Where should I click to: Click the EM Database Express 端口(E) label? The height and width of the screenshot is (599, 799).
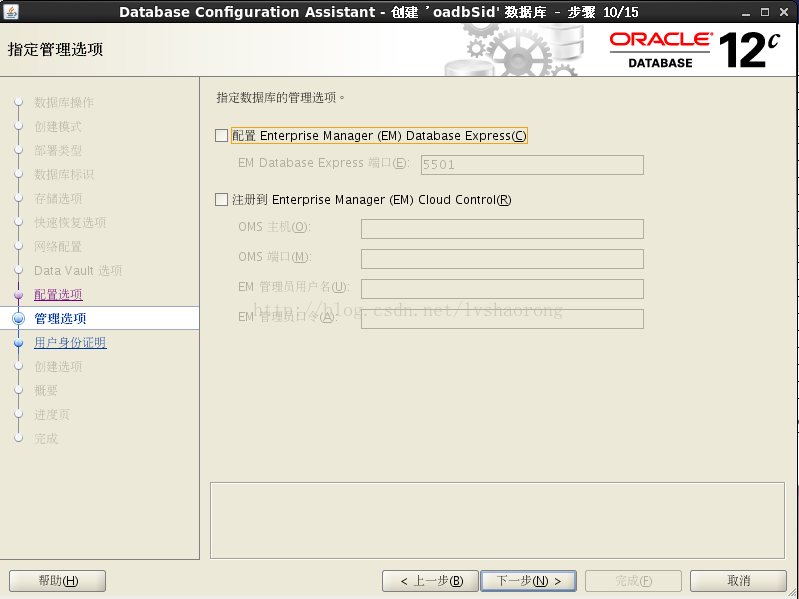[324, 162]
